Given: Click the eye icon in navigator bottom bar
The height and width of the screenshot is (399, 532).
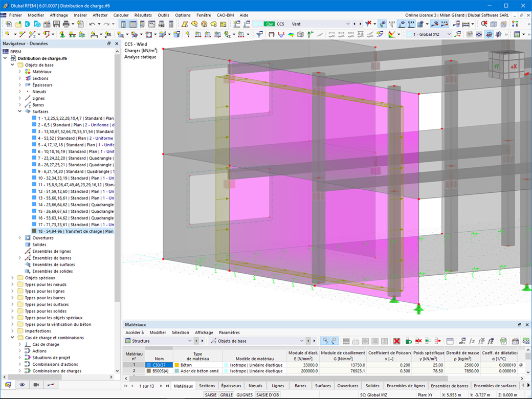Looking at the screenshot, I should 22,385.
